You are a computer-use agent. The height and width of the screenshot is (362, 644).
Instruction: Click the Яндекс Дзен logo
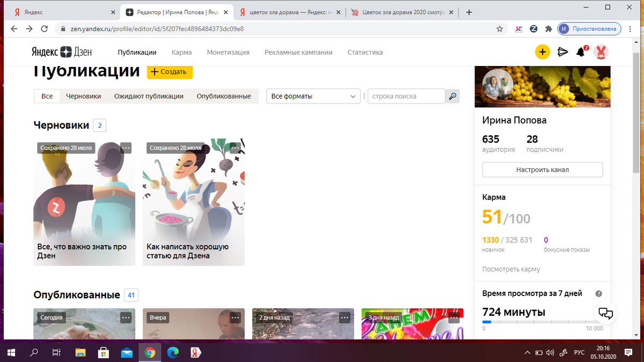61,52
